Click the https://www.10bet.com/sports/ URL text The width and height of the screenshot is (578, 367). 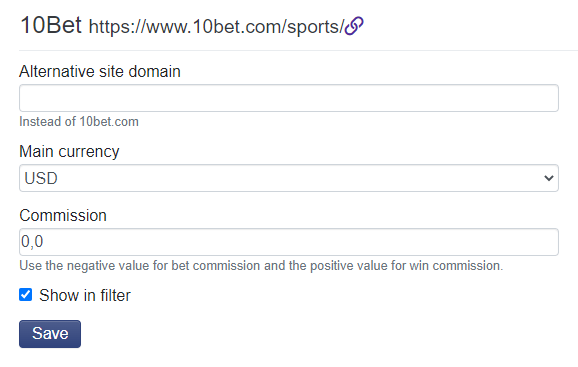pos(216,27)
